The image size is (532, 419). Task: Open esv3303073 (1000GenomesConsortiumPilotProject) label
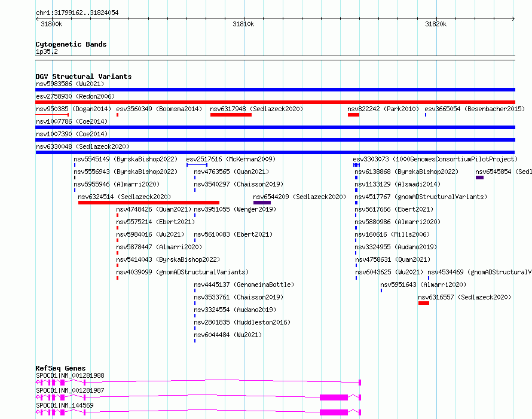click(435, 159)
